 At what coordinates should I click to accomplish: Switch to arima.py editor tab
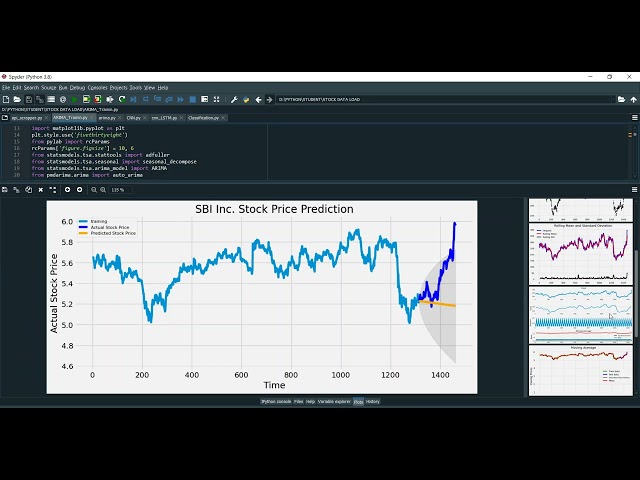tap(107, 118)
